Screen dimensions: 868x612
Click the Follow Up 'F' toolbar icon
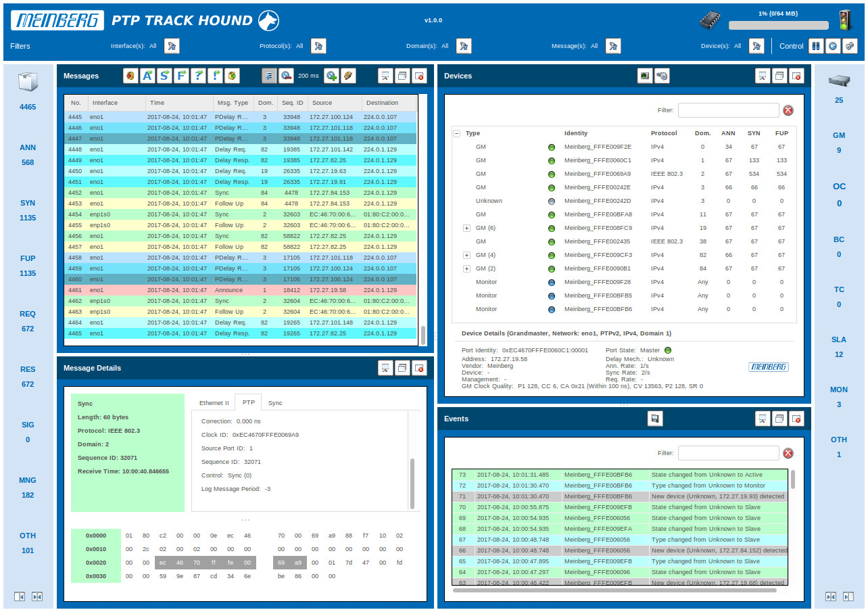pos(181,76)
